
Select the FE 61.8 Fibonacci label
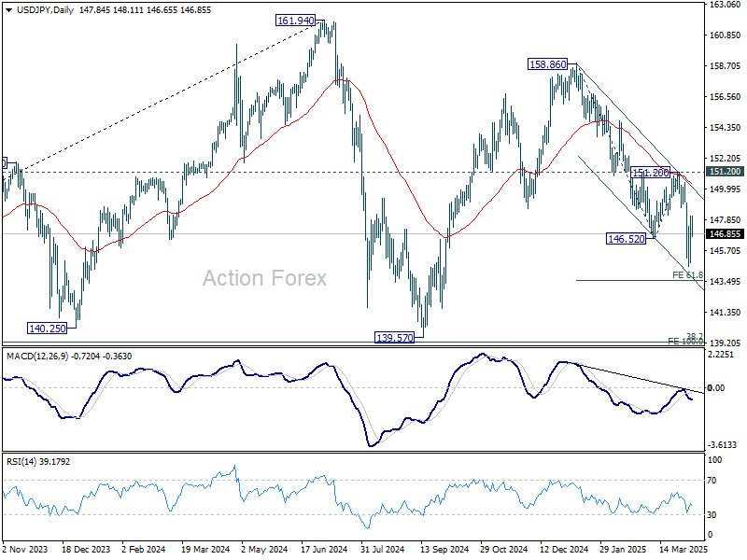pos(687,275)
